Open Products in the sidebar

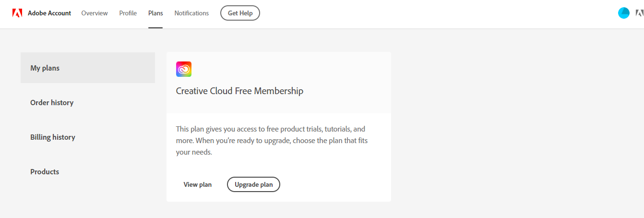pyautogui.click(x=88, y=171)
